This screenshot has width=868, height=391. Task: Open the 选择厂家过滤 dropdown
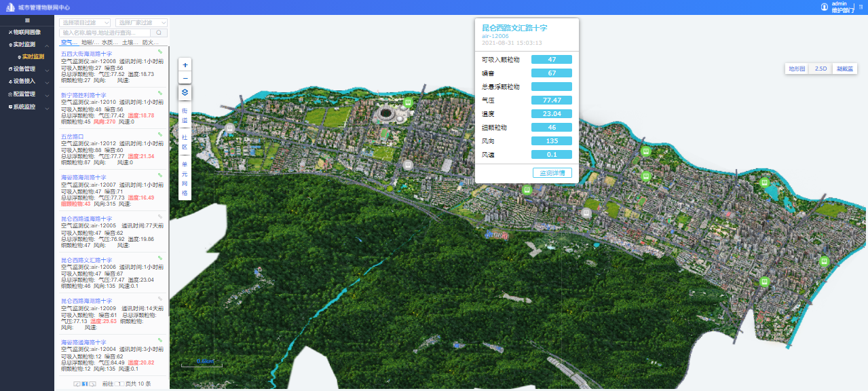pyautogui.click(x=141, y=22)
